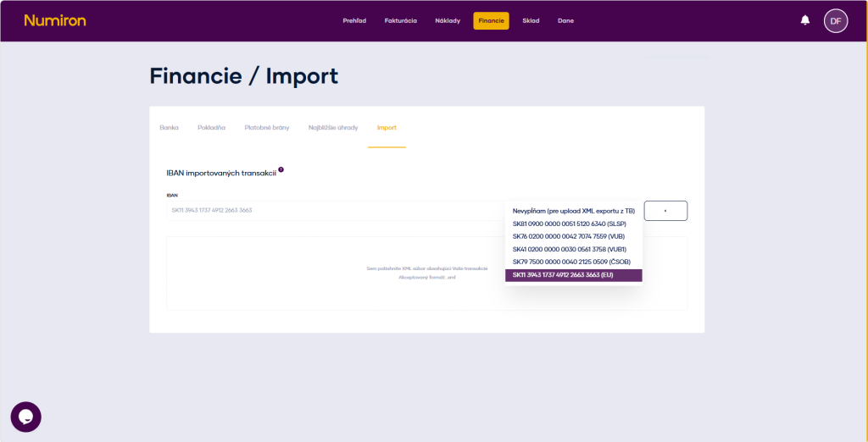Choose the highlighted EU IBAN option
Viewport: 868px width, 442px height.
[x=574, y=275]
